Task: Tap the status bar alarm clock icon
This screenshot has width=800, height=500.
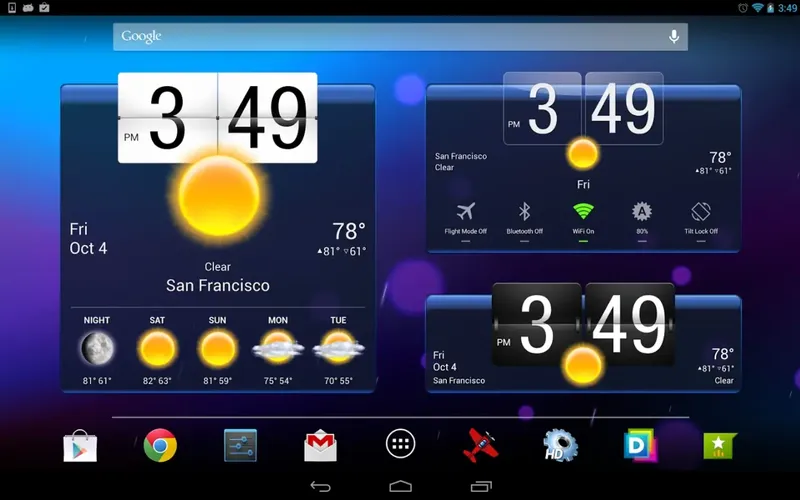Action: 743,8
